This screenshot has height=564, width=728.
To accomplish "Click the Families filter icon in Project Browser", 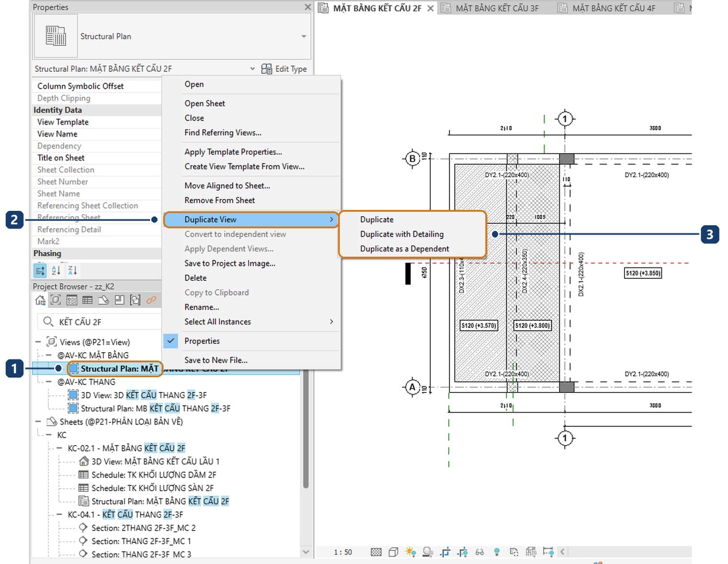I will (x=119, y=300).
